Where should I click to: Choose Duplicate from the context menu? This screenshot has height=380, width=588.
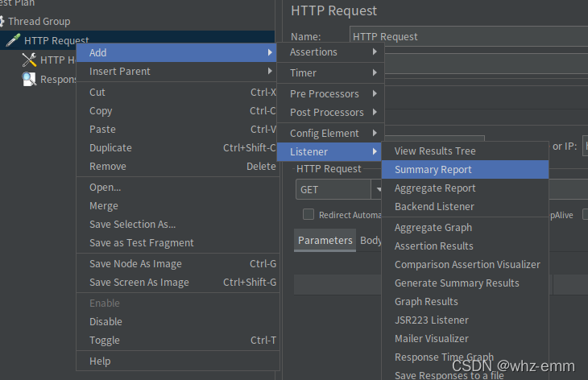click(x=177, y=147)
